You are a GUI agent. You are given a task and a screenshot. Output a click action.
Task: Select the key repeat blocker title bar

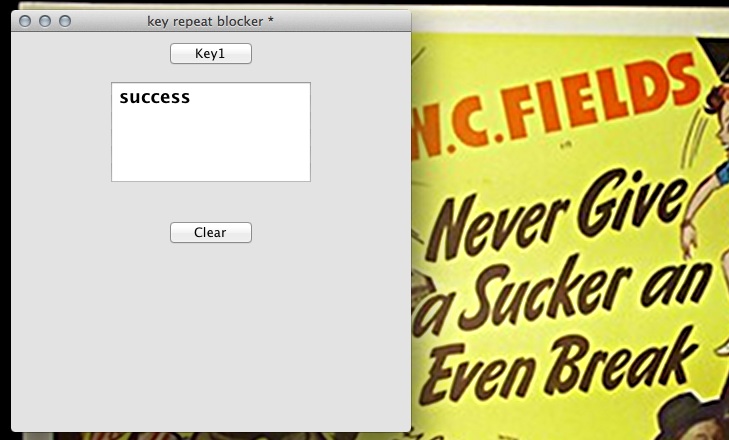(211, 21)
